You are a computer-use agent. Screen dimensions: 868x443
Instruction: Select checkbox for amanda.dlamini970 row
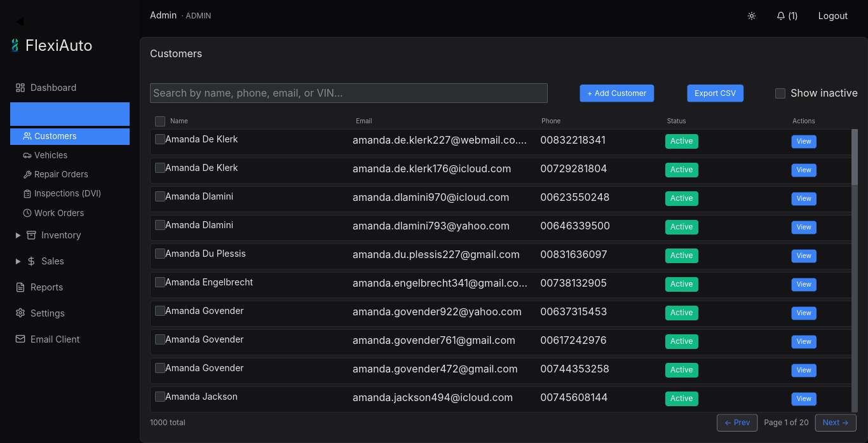160,196
